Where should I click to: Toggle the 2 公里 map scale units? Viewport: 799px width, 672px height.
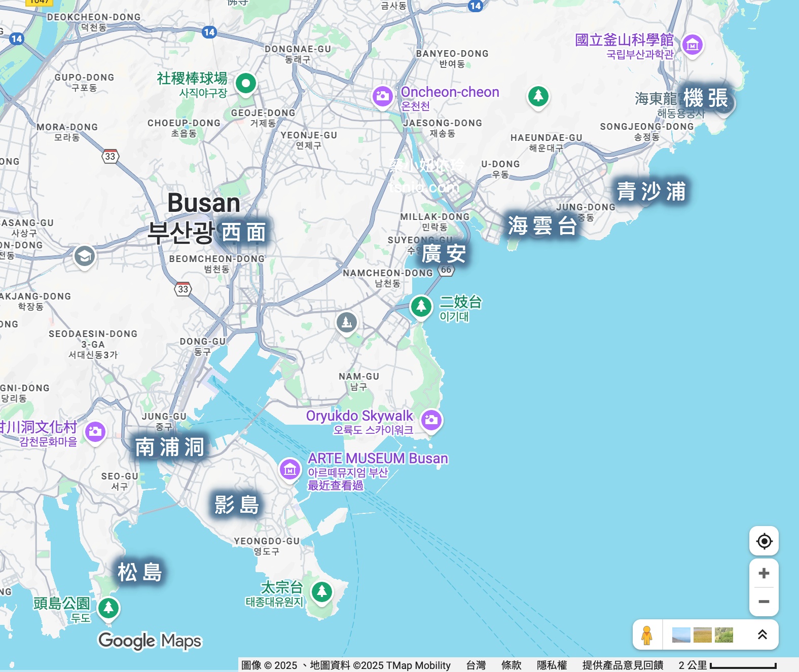pos(727,665)
